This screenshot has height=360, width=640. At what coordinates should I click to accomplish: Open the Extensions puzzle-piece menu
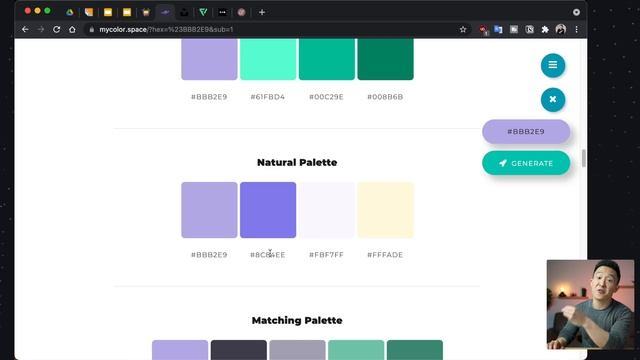point(545,29)
